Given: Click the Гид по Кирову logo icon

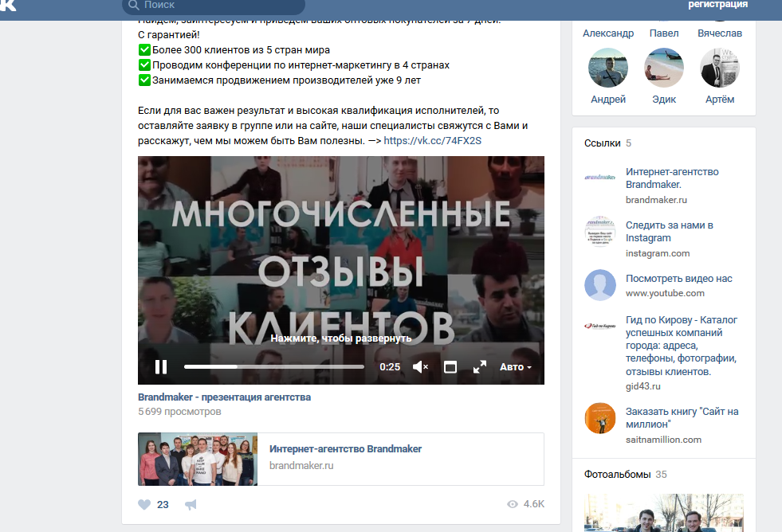Looking at the screenshot, I should click(x=600, y=326).
